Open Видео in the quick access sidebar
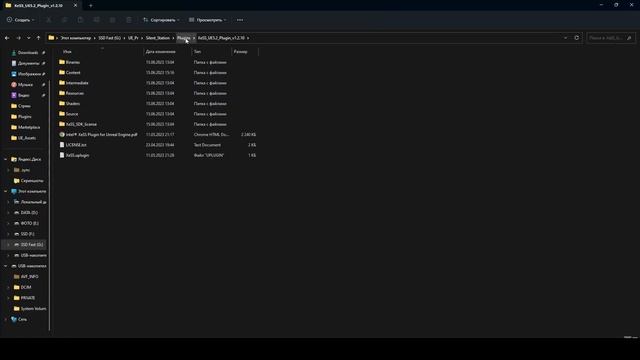 (23, 95)
